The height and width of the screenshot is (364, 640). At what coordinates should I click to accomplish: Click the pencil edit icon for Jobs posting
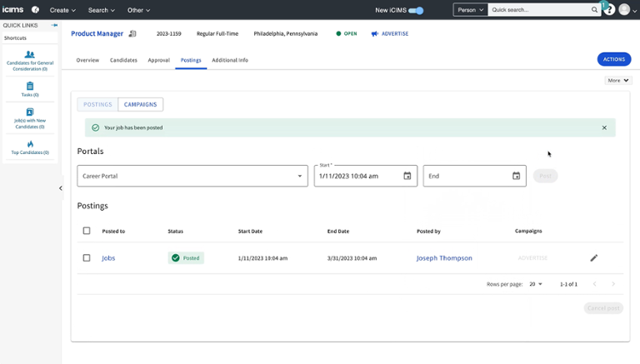point(594,258)
